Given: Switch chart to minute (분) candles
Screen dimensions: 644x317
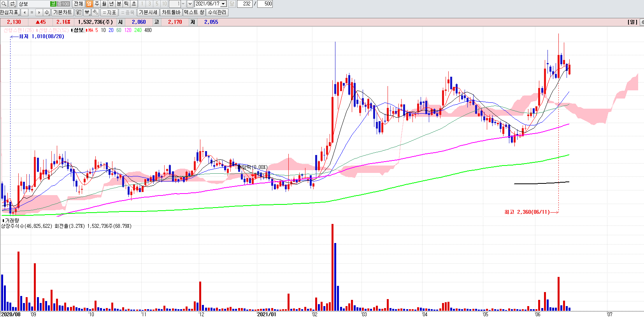Looking at the screenshot, I should coord(119,4).
